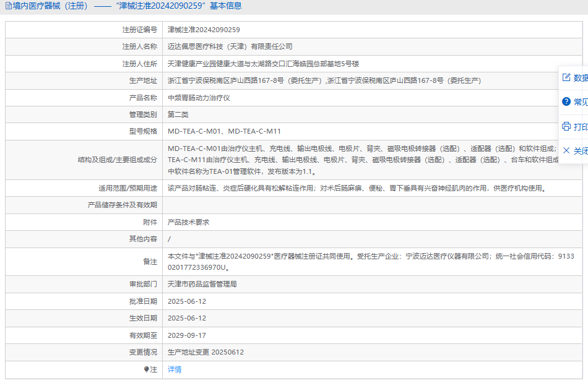Select management category 第二类 value
Screen dimensions: 588x383
coord(178,114)
